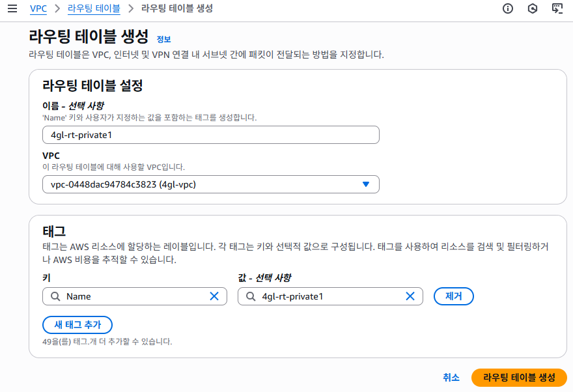Expand the VPC selection dropdown arrow
This screenshot has height=392, width=573.
(366, 184)
